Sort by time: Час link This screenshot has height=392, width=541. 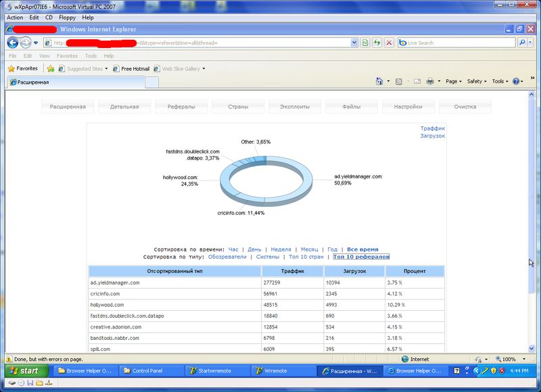click(233, 249)
